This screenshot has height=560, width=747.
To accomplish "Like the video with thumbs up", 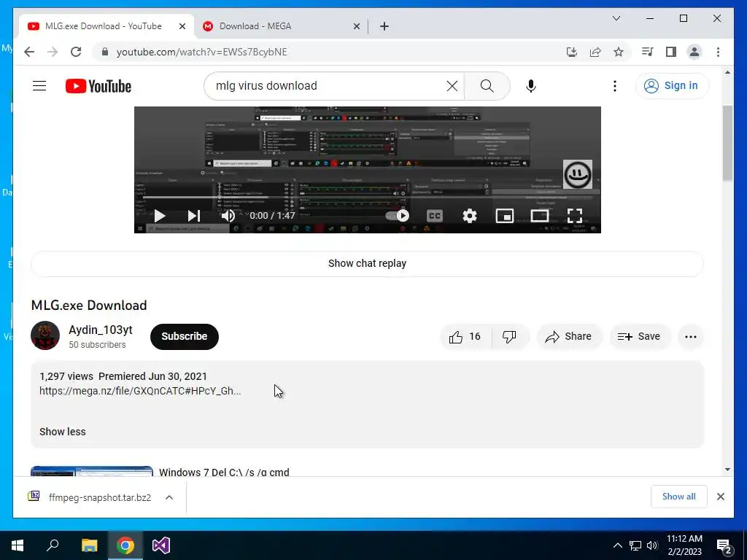I will [x=465, y=337].
